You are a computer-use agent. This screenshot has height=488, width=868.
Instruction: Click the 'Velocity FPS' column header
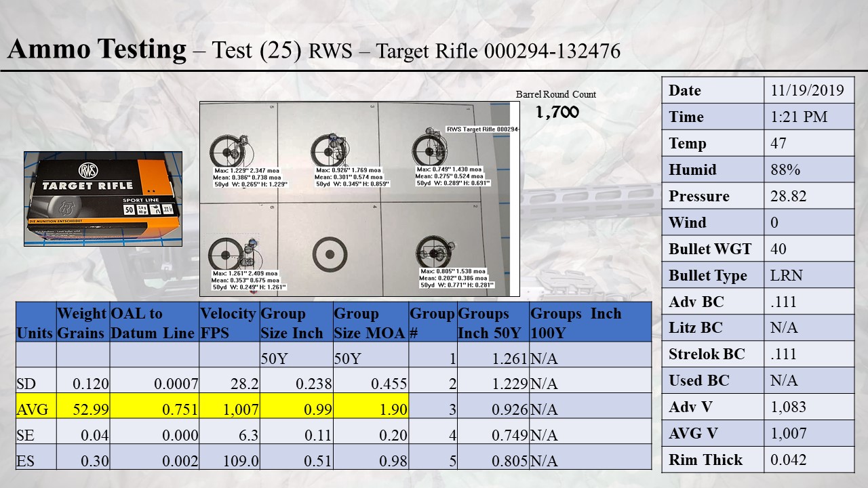(x=229, y=323)
